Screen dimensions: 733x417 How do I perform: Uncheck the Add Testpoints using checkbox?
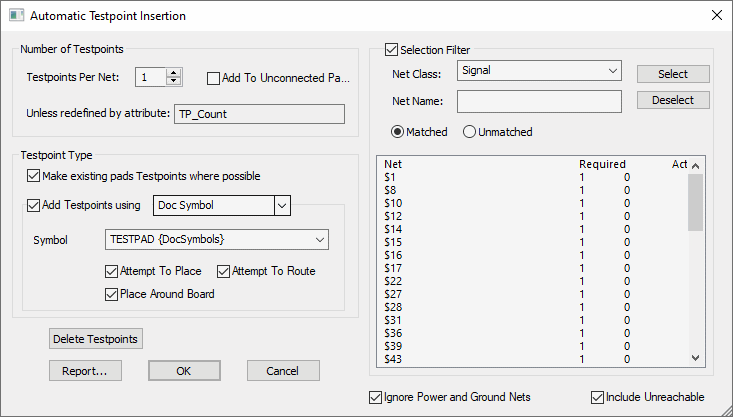tap(34, 205)
